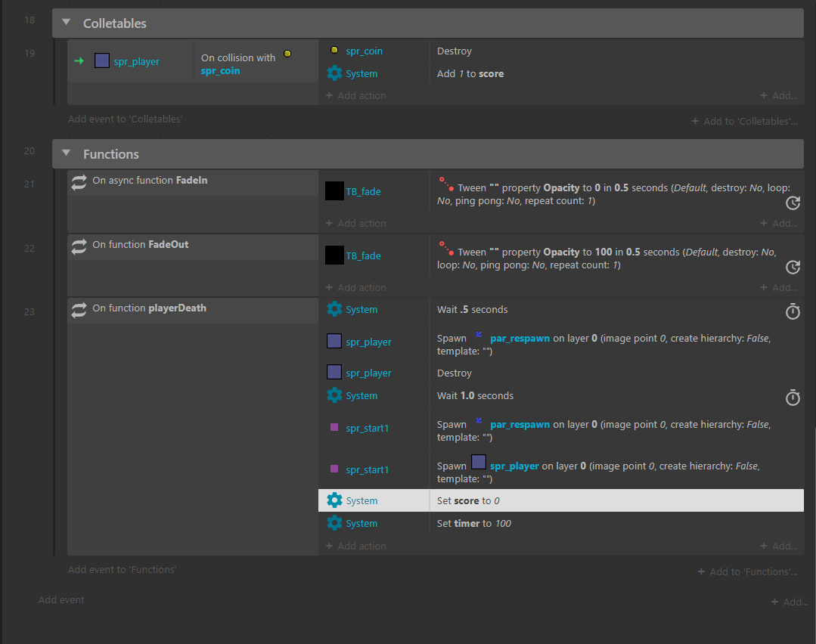Click tween icon on Opacity to 100 action
Image resolution: width=816 pixels, height=644 pixels.
point(446,248)
